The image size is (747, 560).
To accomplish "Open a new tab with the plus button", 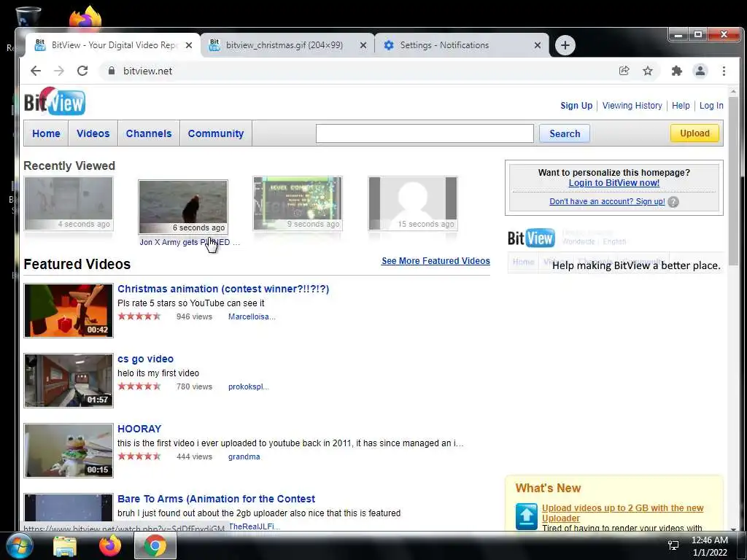I will (565, 45).
